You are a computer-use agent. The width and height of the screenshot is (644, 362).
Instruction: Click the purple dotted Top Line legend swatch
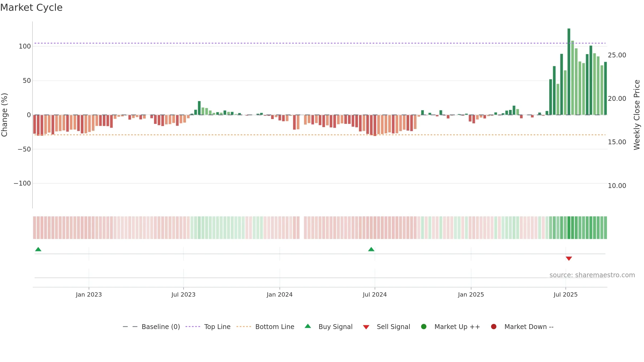click(193, 327)
